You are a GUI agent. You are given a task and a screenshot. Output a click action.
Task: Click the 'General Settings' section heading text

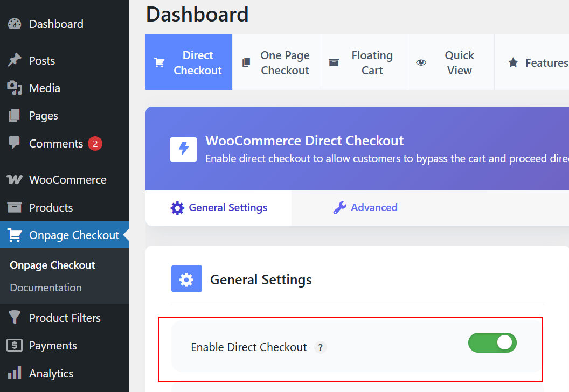[x=261, y=279]
